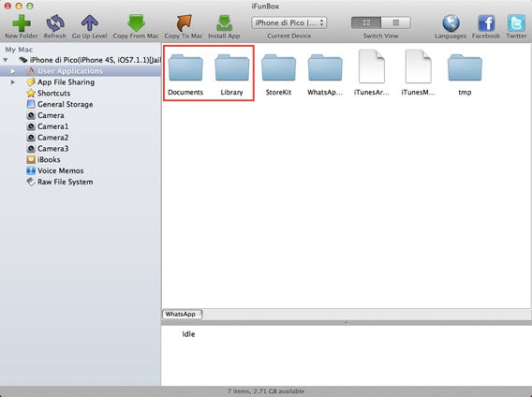
Task: Select General Storage in the sidebar
Action: coord(81,104)
